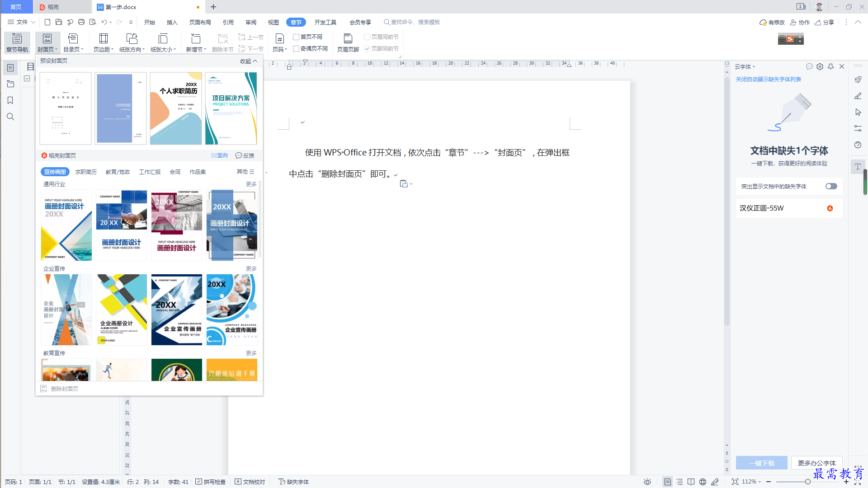The height and width of the screenshot is (488, 868).
Task: Click the download badge icon next to 汉仪正圆-55W
Action: click(x=830, y=208)
